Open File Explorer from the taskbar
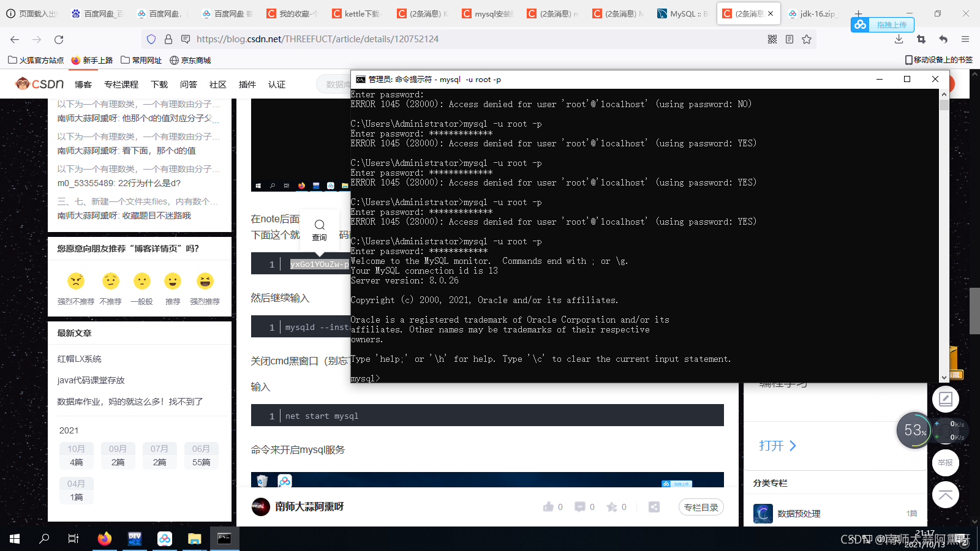Screen dimensions: 980x551 click(195, 539)
